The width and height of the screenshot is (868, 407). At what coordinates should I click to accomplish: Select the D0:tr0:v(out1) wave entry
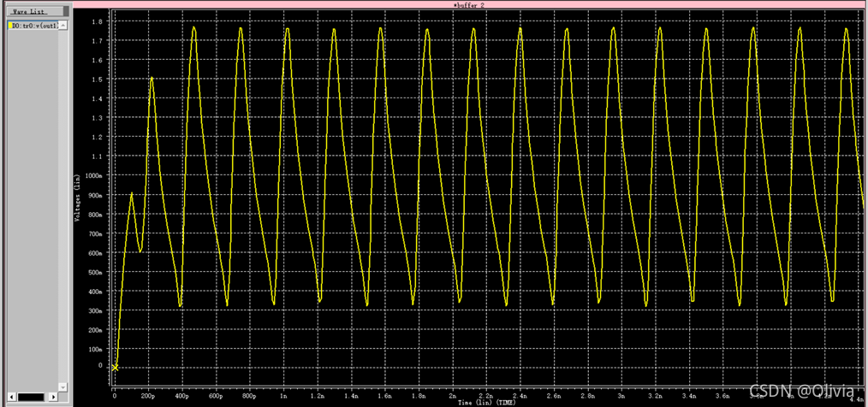click(x=34, y=26)
